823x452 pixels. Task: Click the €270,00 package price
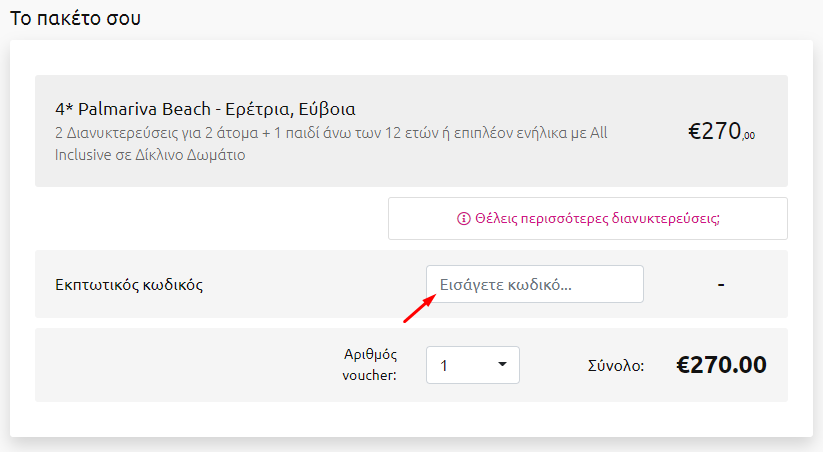721,131
